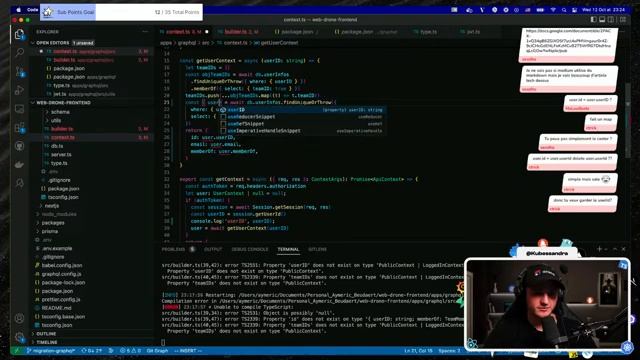Toggle the secondary side bar layout icon
The height and width of the screenshot is (360, 640).
coord(611,19)
